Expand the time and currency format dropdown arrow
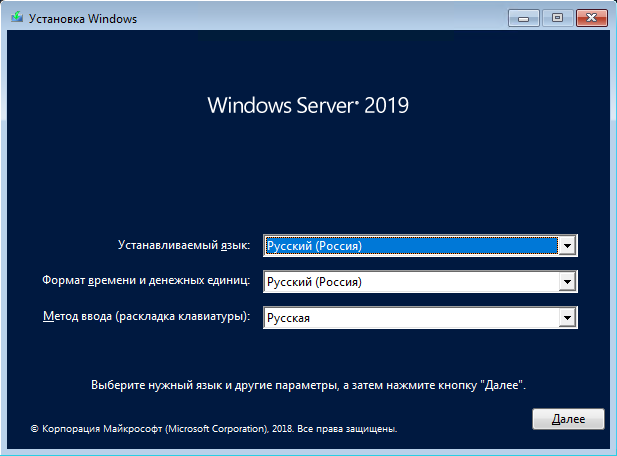The height and width of the screenshot is (456, 617). 567,282
